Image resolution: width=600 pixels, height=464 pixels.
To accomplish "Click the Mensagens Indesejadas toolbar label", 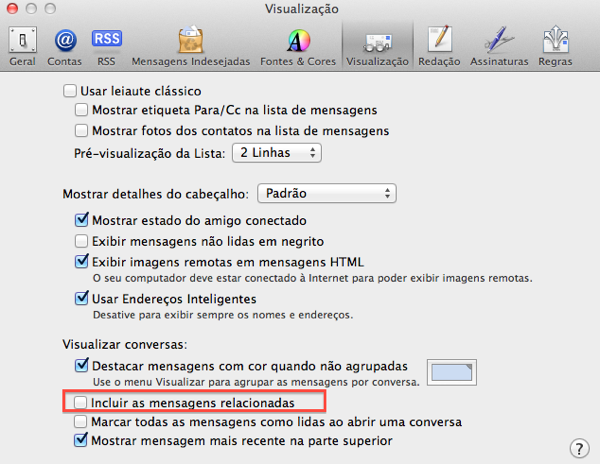I will (x=191, y=62).
